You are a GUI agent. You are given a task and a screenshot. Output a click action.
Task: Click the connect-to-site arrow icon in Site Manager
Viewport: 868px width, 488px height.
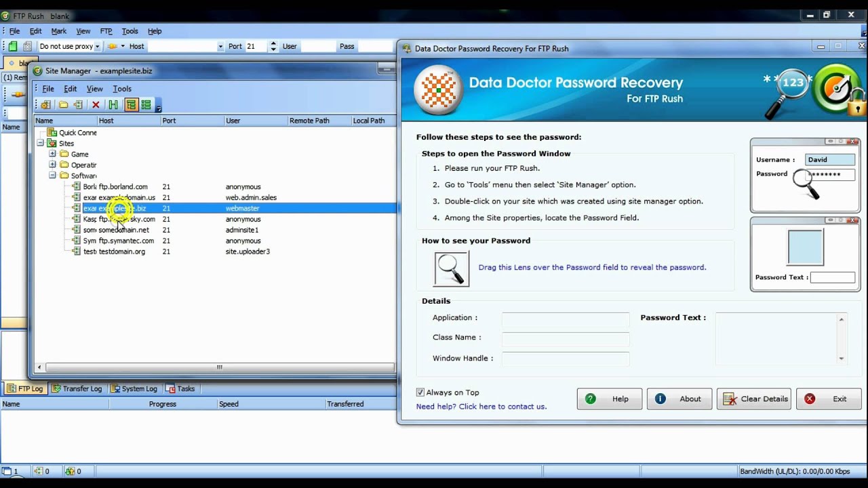78,105
